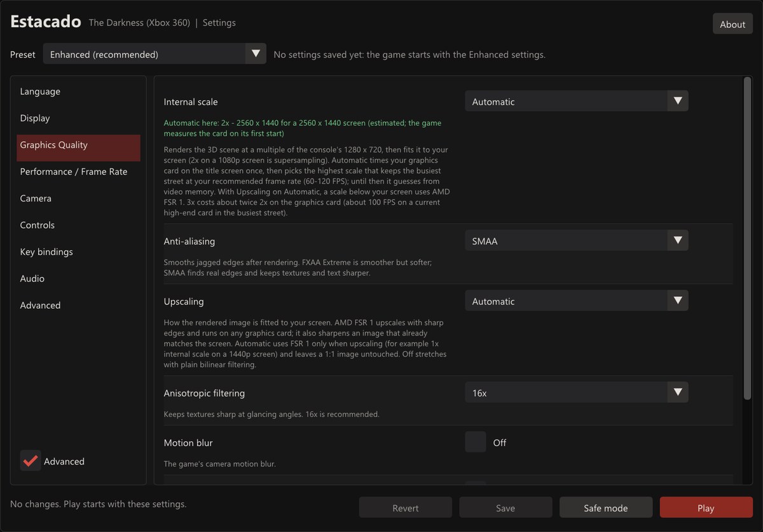Click the settings panel vertical scrollbar

pyautogui.click(x=747, y=238)
